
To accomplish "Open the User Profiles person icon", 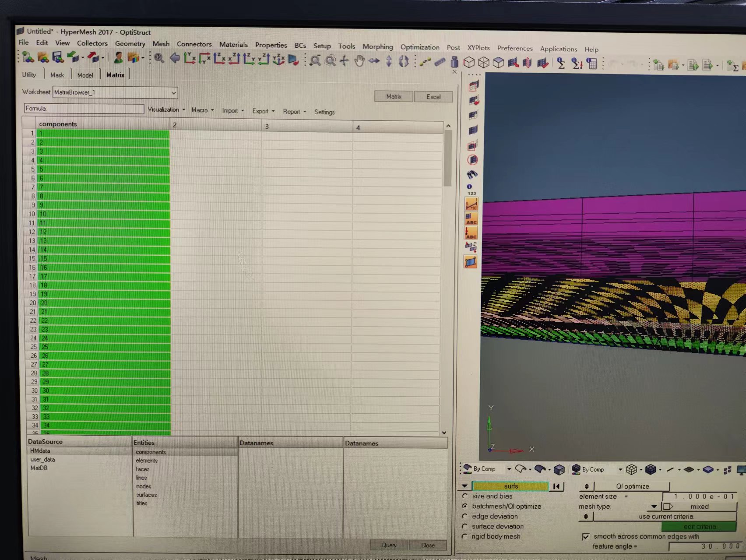I will pyautogui.click(x=118, y=57).
